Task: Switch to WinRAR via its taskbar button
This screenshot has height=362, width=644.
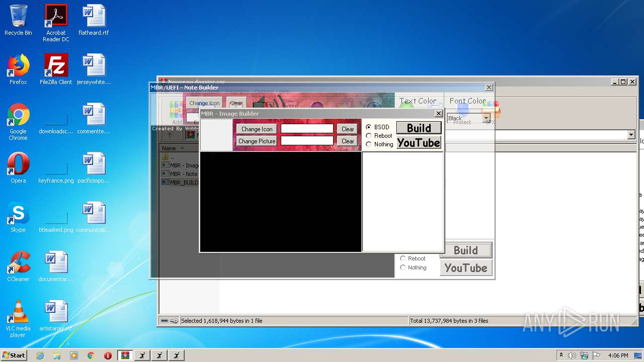Action: [125, 355]
